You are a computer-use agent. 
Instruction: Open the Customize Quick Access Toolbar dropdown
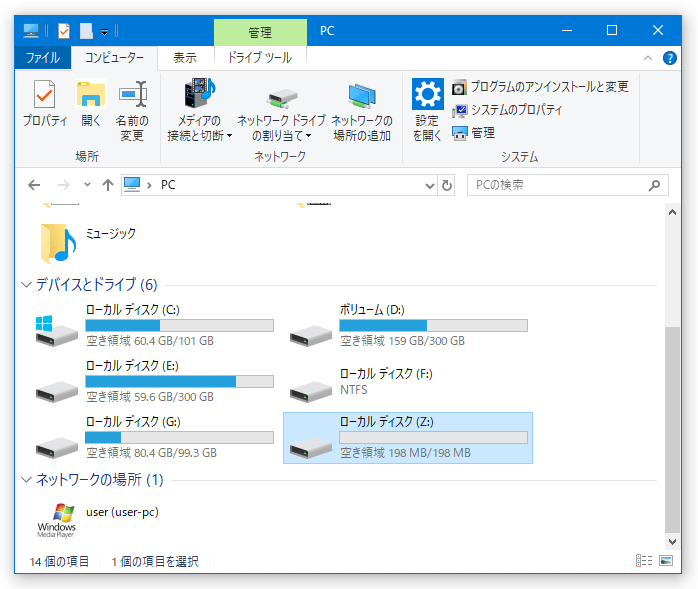click(x=105, y=32)
